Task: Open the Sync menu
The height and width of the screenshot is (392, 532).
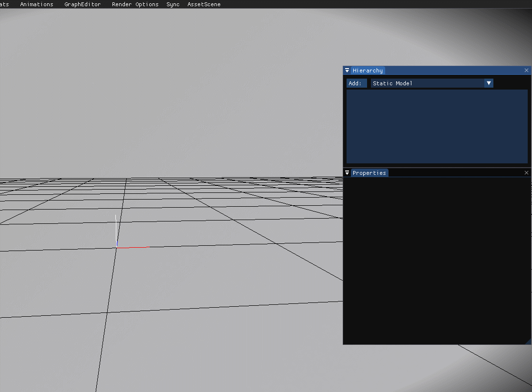Action: tap(173, 4)
